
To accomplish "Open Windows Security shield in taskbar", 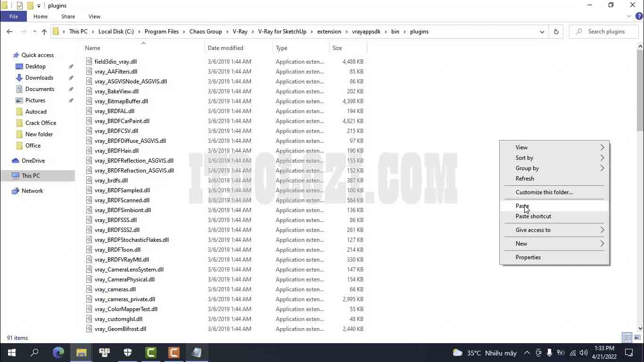I will pos(128,353).
